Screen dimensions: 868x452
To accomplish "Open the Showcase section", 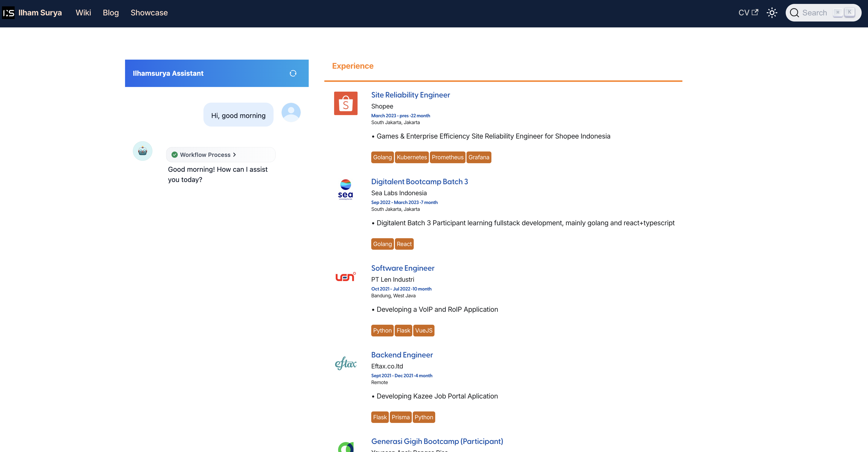I will [x=149, y=13].
